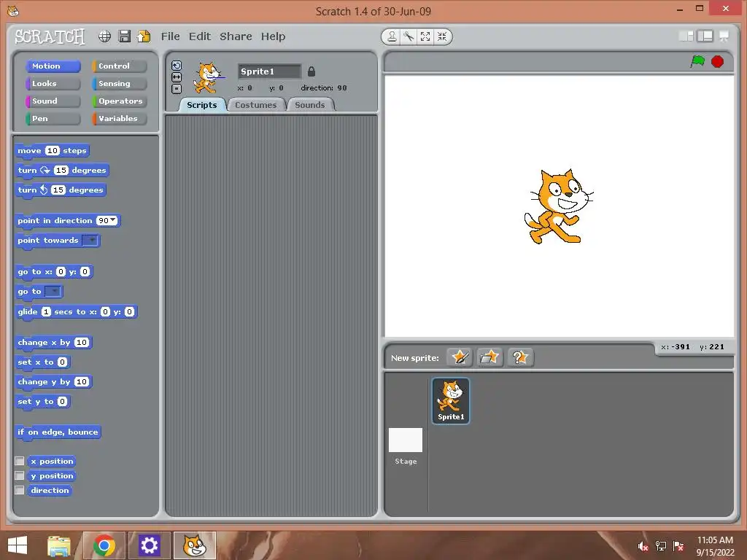747x560 pixels.
Task: Click the turn counterclockwise 15 degrees block
Action: [61, 190]
